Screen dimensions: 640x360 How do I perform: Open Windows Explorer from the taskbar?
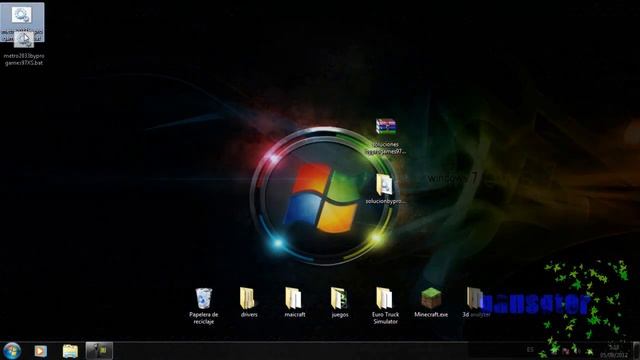[70, 351]
